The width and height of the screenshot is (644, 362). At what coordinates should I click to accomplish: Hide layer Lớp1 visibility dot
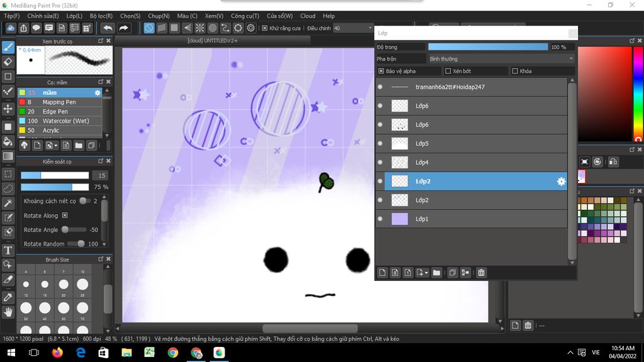pos(380,219)
